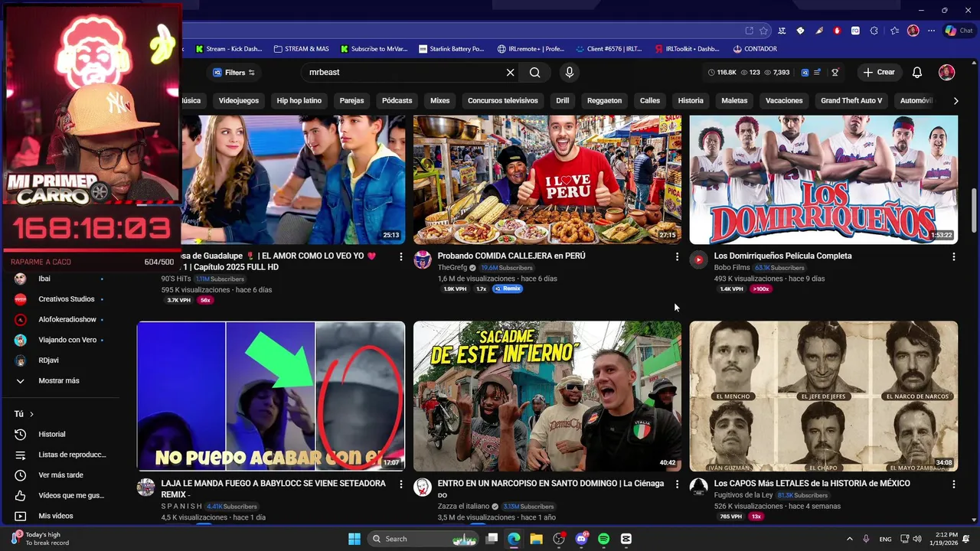Open Spotify from the taskbar
Screen dimensions: 980x551
pos(603,539)
